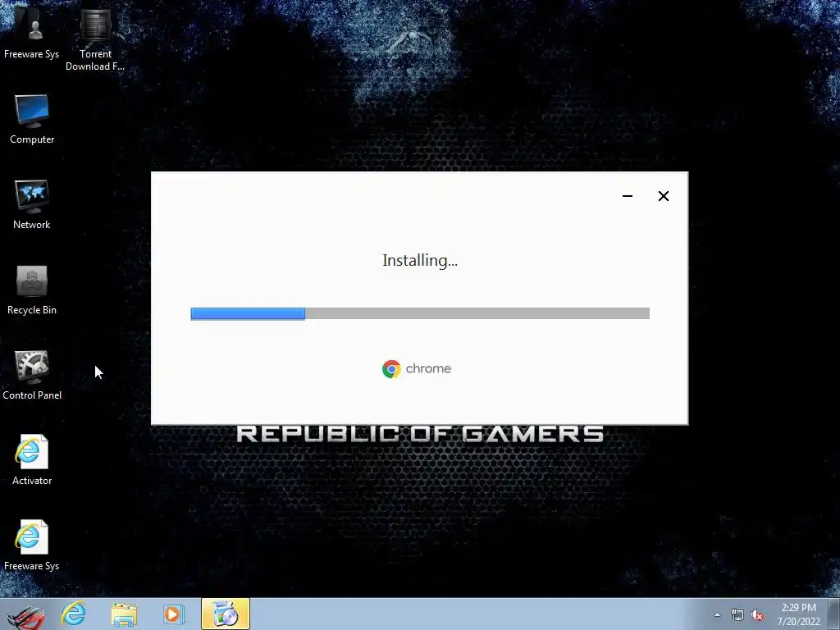Open the Torrent Download folder icon
The height and width of the screenshot is (630, 840).
95,39
